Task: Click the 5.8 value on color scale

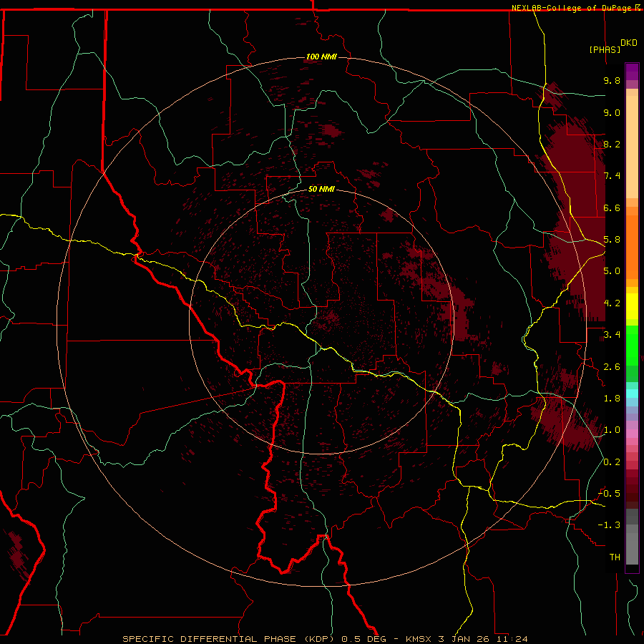Action: 612,240
